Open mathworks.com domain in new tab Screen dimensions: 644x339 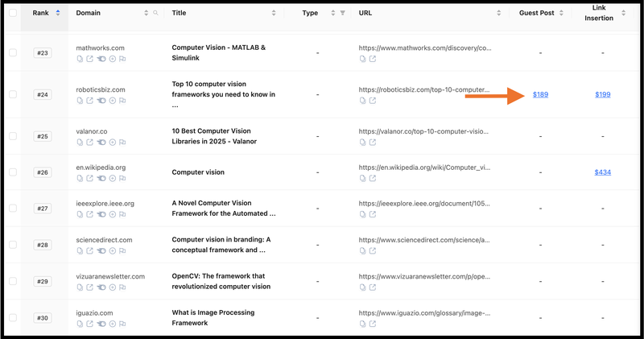pos(89,59)
